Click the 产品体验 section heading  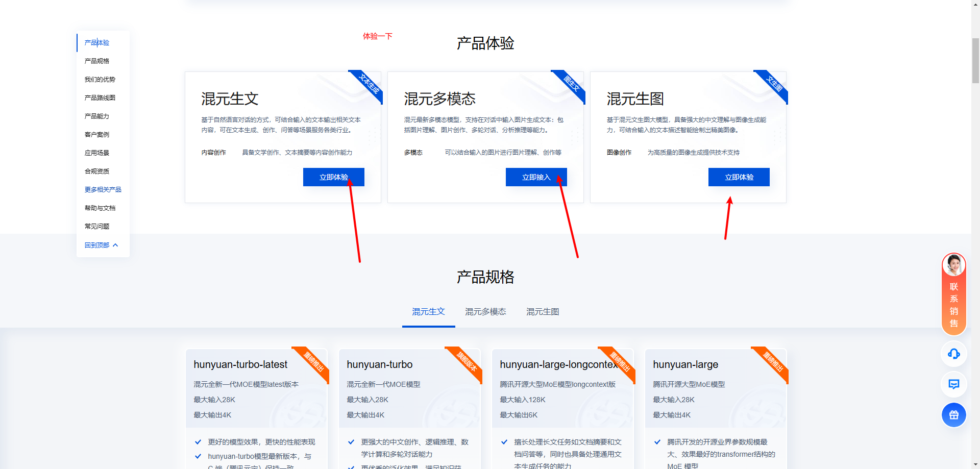(x=485, y=43)
